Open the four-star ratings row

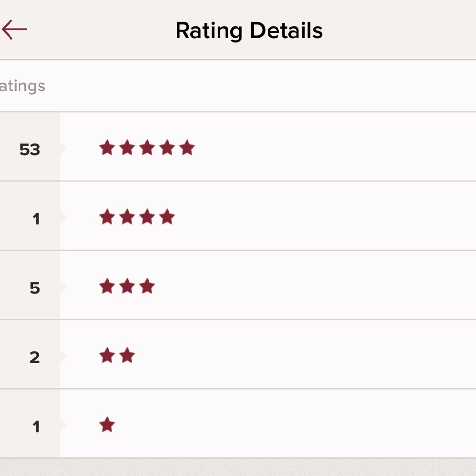click(x=238, y=216)
